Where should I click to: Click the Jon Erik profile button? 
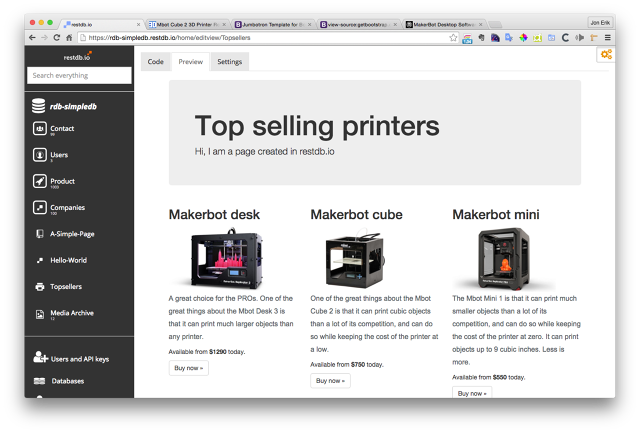600,22
